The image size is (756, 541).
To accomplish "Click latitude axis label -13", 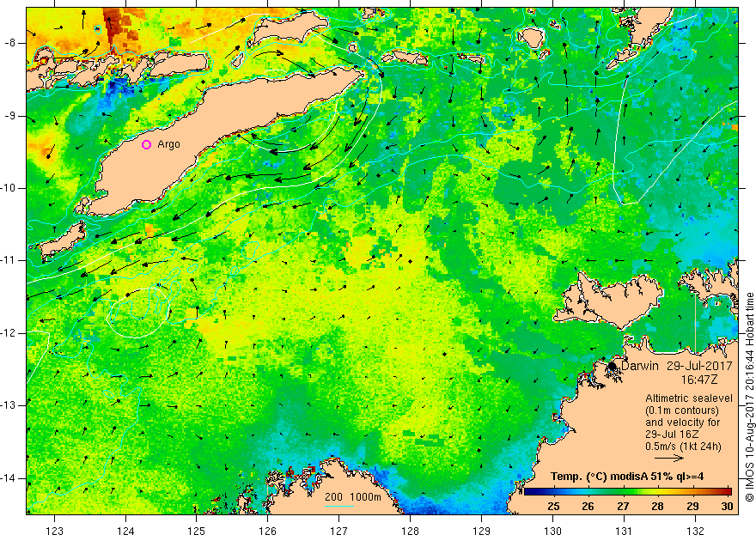I will (9, 405).
